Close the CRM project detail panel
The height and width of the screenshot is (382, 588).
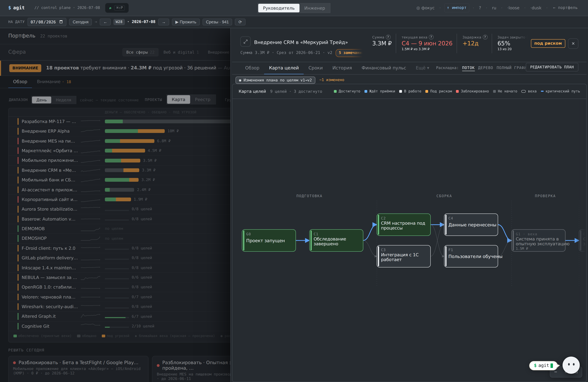(573, 43)
